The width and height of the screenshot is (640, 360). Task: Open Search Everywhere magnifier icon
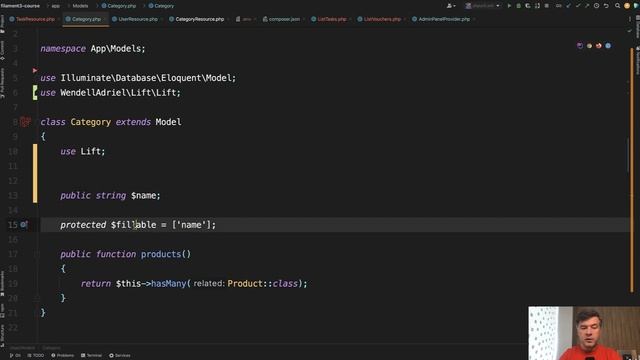[x=617, y=6]
